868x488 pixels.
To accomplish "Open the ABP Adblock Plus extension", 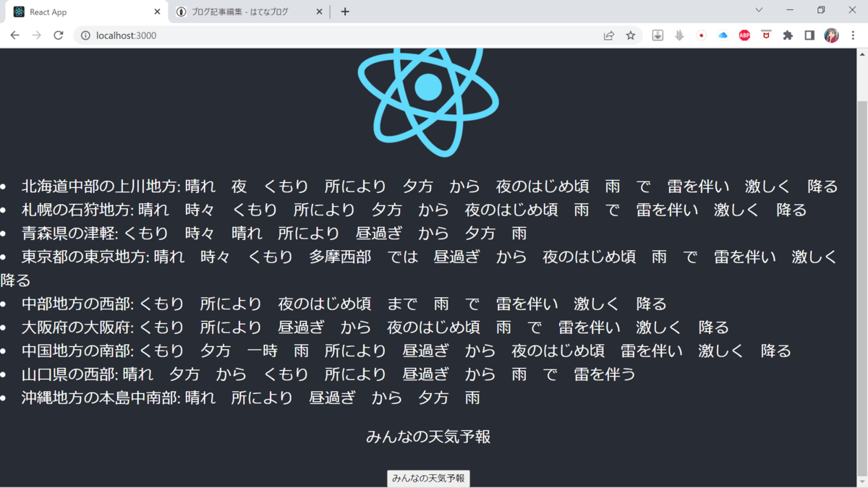I will [744, 35].
